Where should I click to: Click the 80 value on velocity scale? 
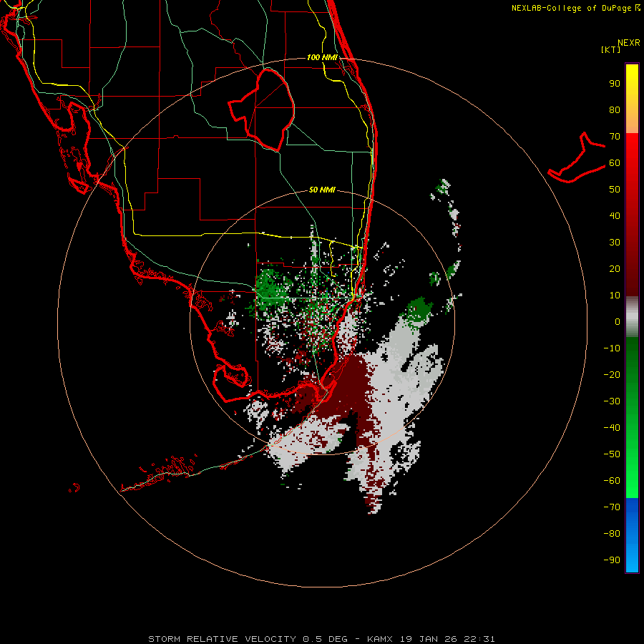[615, 110]
